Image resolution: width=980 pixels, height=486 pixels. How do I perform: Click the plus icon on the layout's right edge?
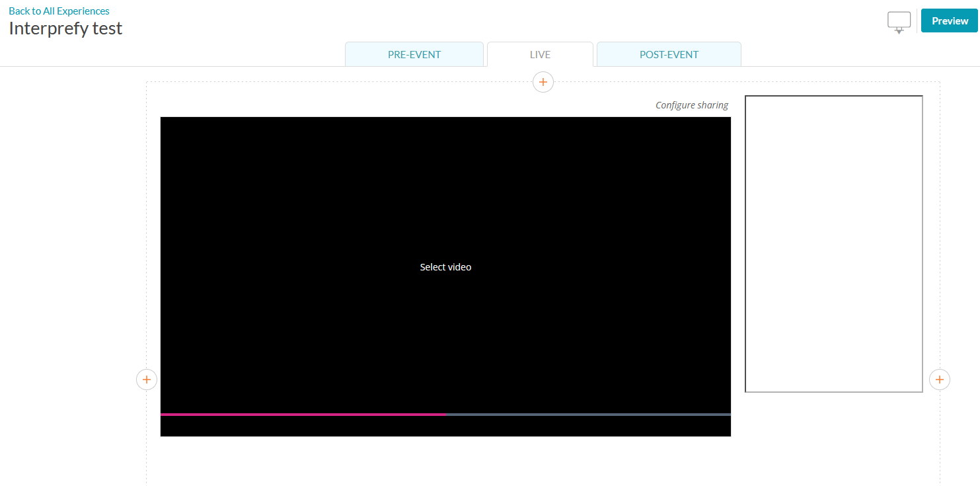(x=939, y=380)
